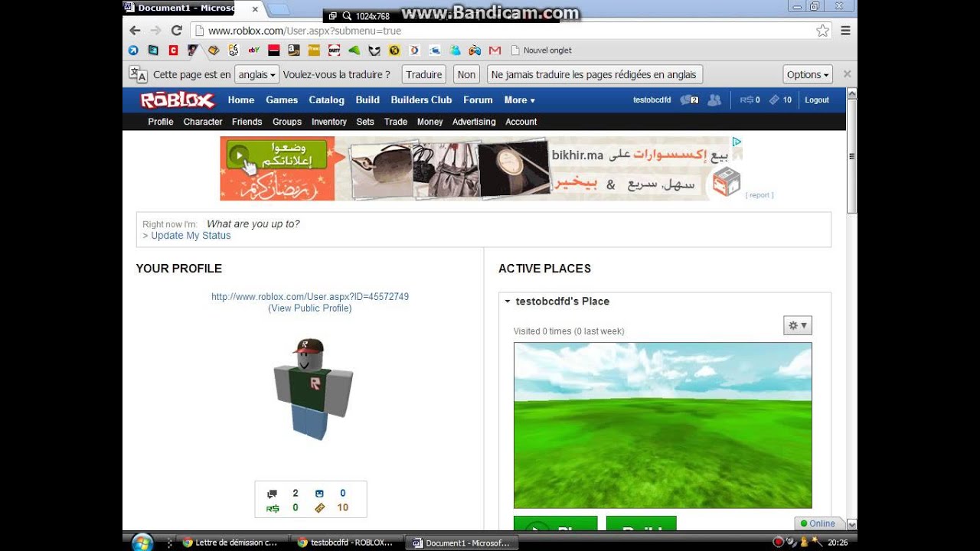Click the View Public Profile link
Image resolution: width=980 pixels, height=551 pixels.
310,308
